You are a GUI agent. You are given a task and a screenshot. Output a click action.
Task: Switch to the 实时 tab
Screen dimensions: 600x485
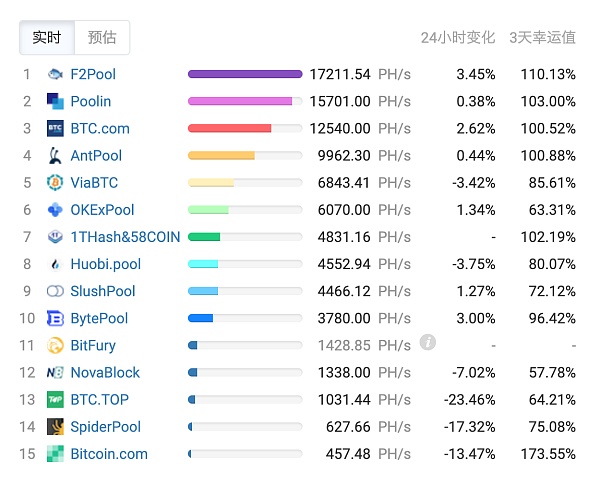point(47,38)
